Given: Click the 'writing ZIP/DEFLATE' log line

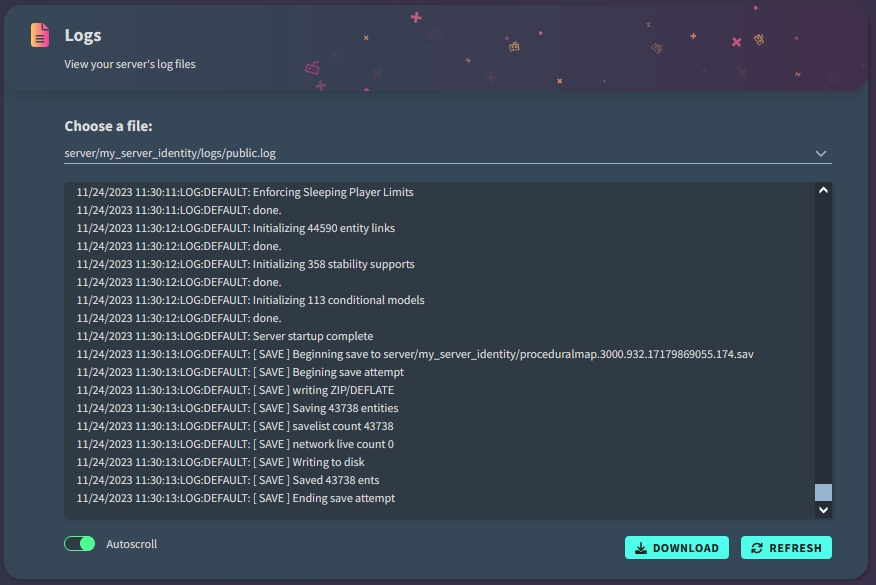Looking at the screenshot, I should [235, 390].
